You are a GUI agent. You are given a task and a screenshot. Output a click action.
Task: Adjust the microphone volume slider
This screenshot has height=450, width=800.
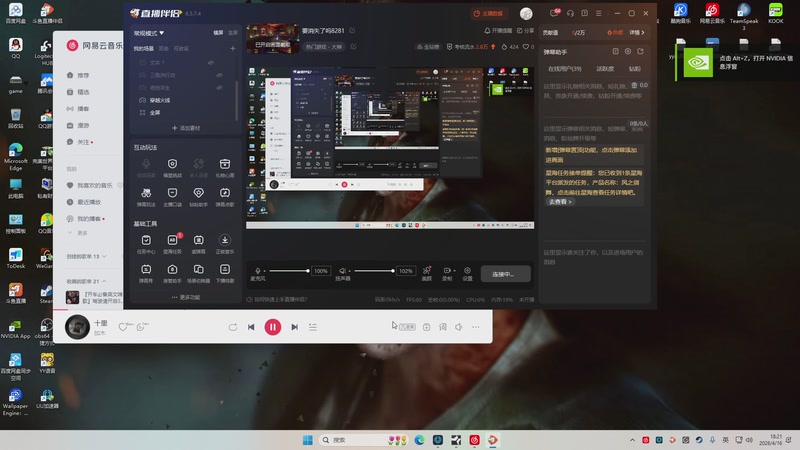289,271
